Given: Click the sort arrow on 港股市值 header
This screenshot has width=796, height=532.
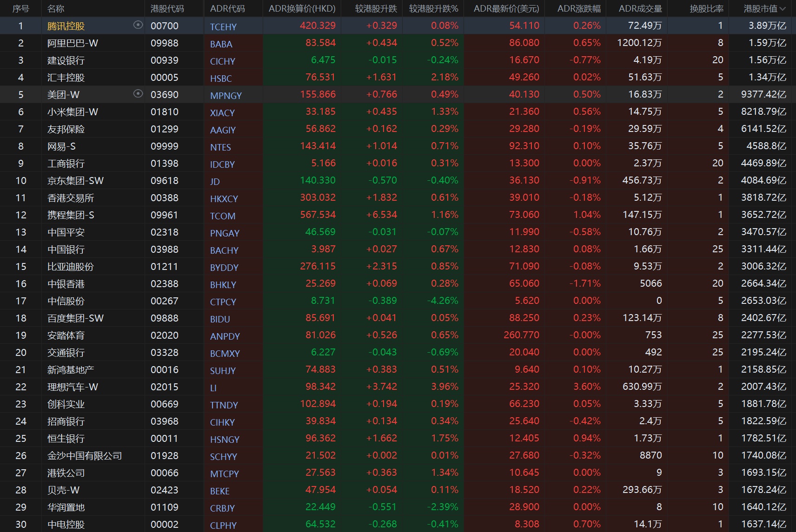Looking at the screenshot, I should click(783, 9).
